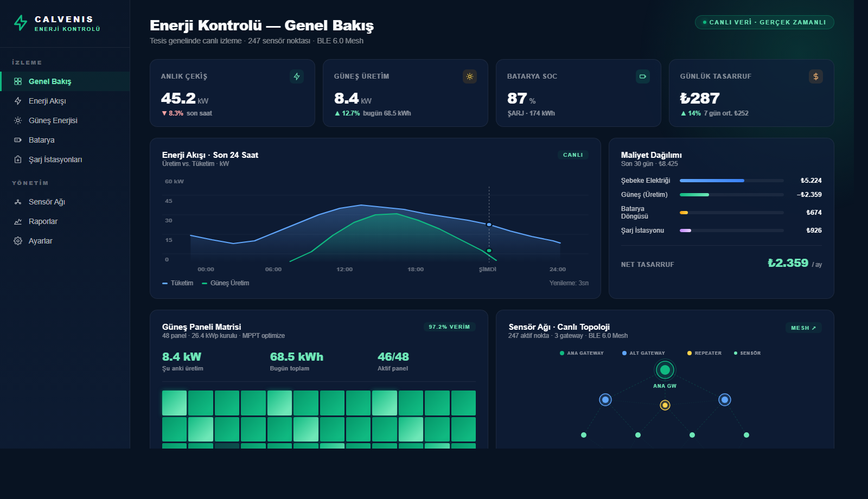Click the Ayarlar gear icon

(18, 241)
